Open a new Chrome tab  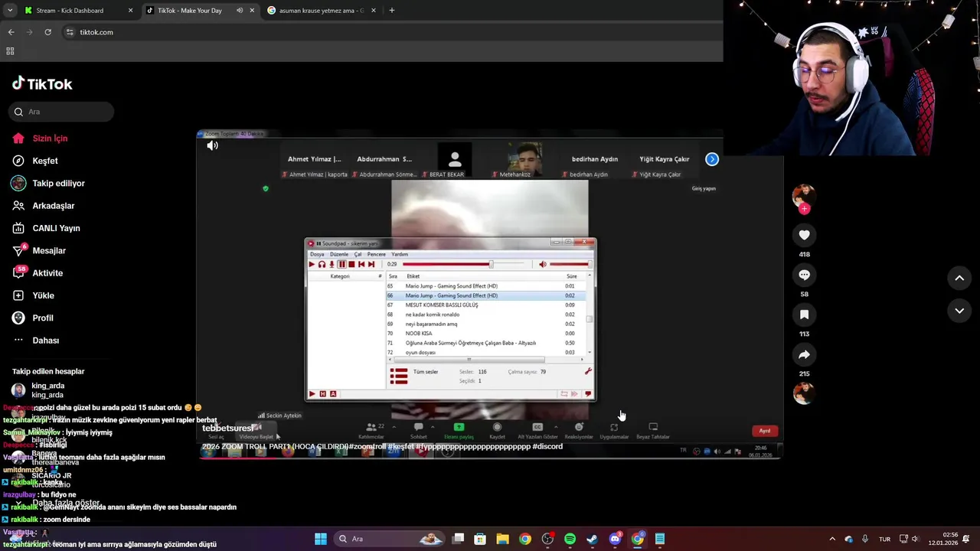[391, 11]
